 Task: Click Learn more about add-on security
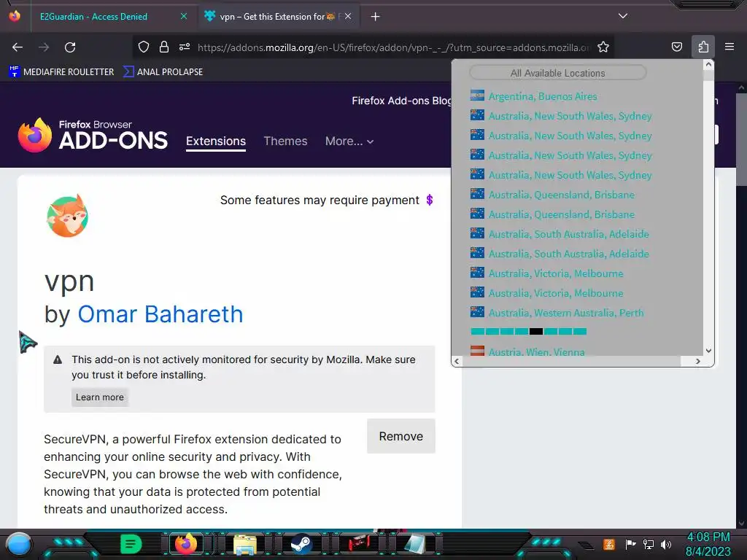[99, 397]
